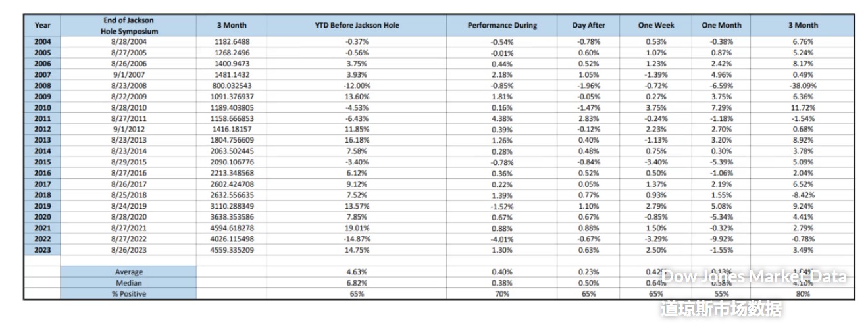Click the 'One Month' column header
The width and height of the screenshot is (868, 323).
coord(721,26)
